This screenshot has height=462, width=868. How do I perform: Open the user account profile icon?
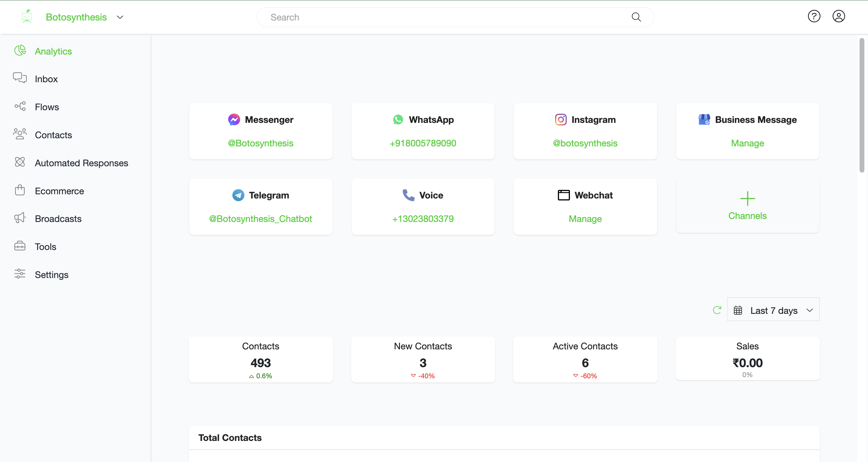[838, 16]
